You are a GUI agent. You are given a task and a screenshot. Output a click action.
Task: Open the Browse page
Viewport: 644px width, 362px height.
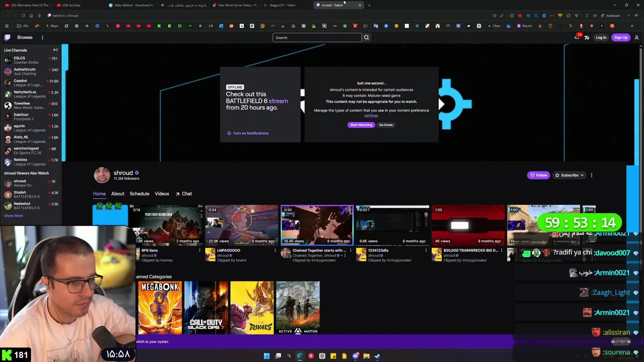coord(25,37)
